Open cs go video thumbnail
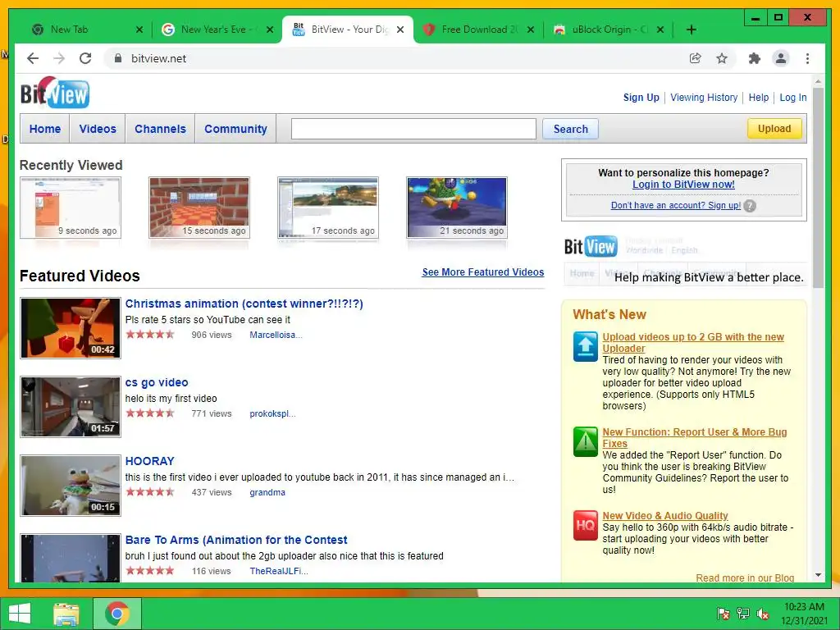This screenshot has height=630, width=840. pyautogui.click(x=71, y=407)
